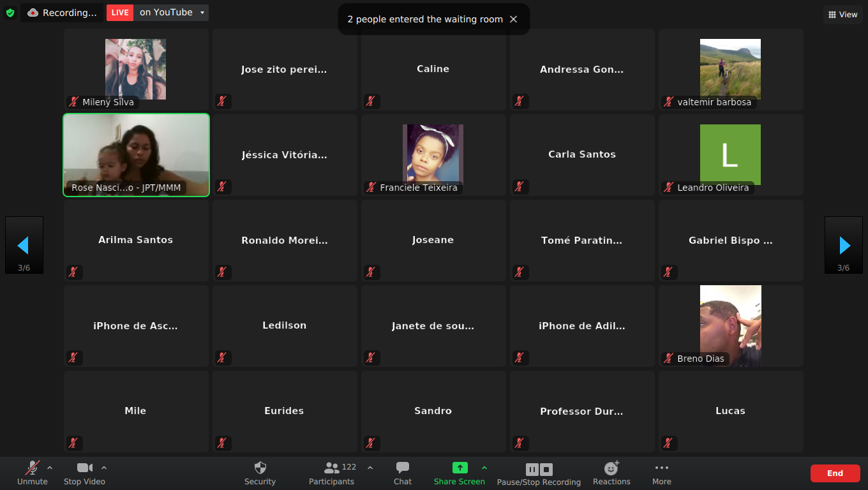The image size is (868, 490).
Task: Open the Participants panel
Action: tap(332, 473)
